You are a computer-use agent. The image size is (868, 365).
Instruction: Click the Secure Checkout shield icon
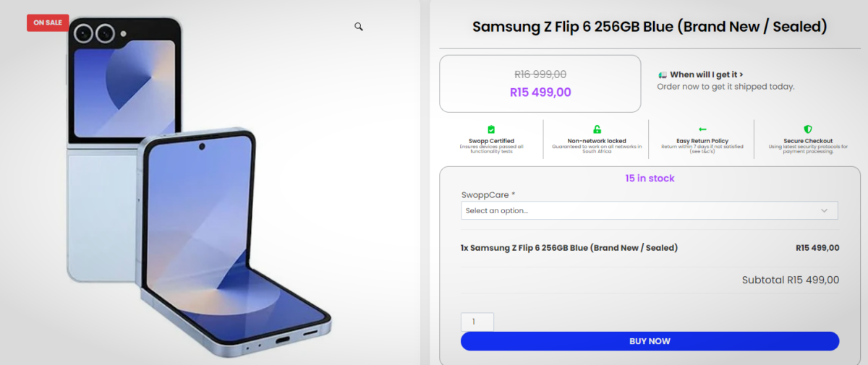pyautogui.click(x=808, y=129)
